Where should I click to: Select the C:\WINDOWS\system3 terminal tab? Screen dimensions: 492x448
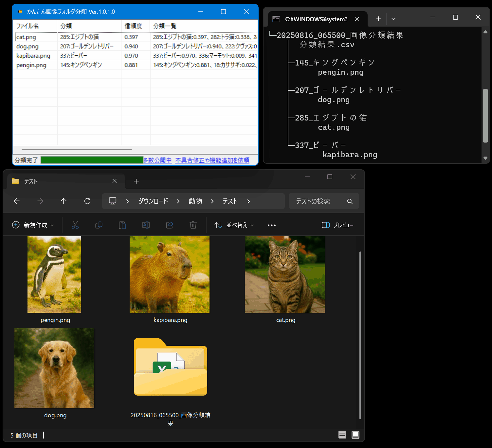pos(318,19)
